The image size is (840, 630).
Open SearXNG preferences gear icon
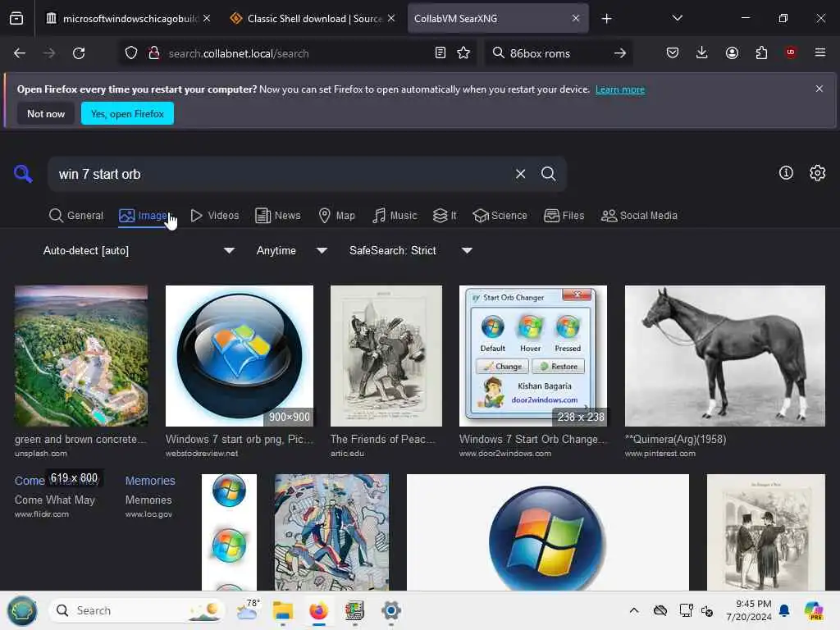click(x=818, y=173)
